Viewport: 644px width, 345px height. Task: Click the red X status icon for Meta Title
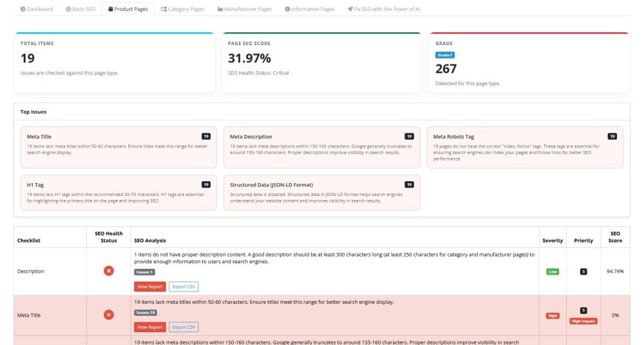pos(109,315)
